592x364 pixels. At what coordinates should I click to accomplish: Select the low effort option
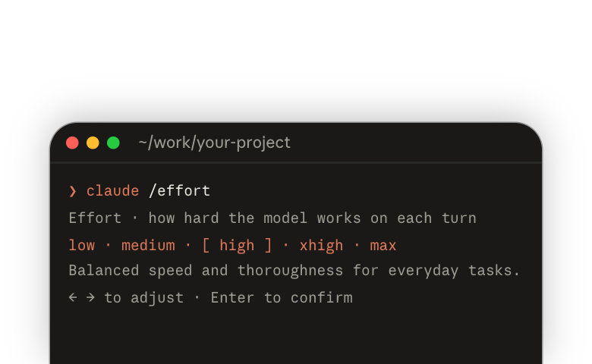click(x=82, y=246)
